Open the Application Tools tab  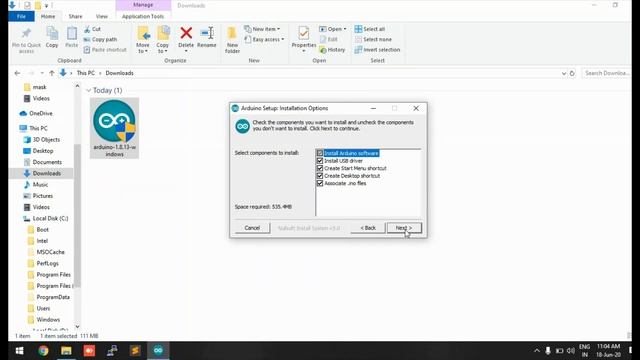(143, 16)
